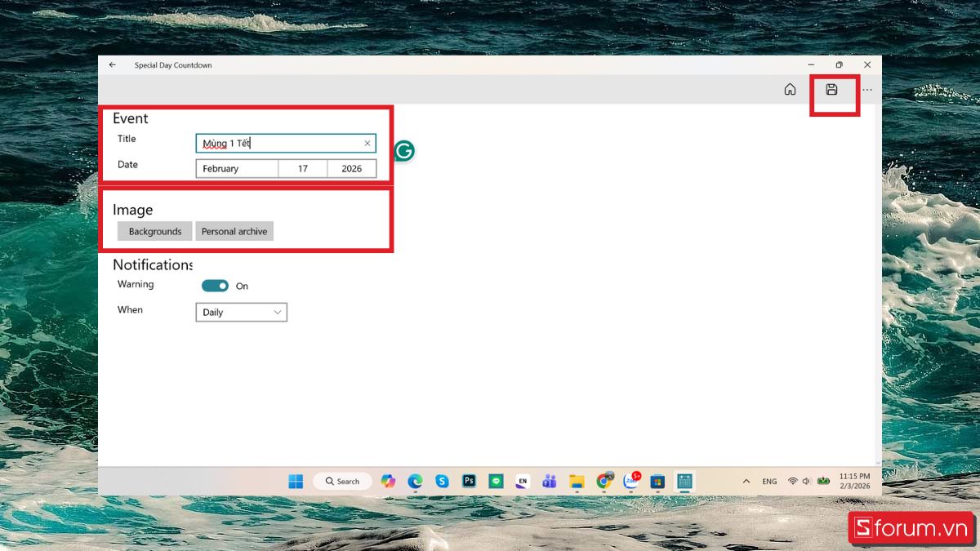
Task: Click the floating Grammarly icon
Action: 403,151
